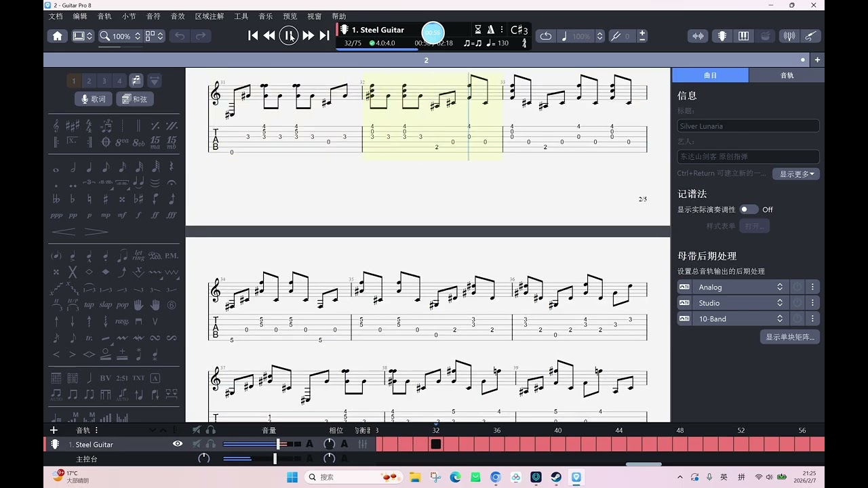Open the Analog mastering preset dropdown
This screenshot has height=488, width=868.
741,287
